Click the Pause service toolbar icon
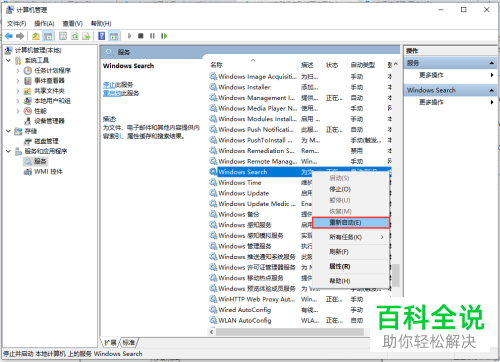This screenshot has height=362, width=500. [x=152, y=36]
